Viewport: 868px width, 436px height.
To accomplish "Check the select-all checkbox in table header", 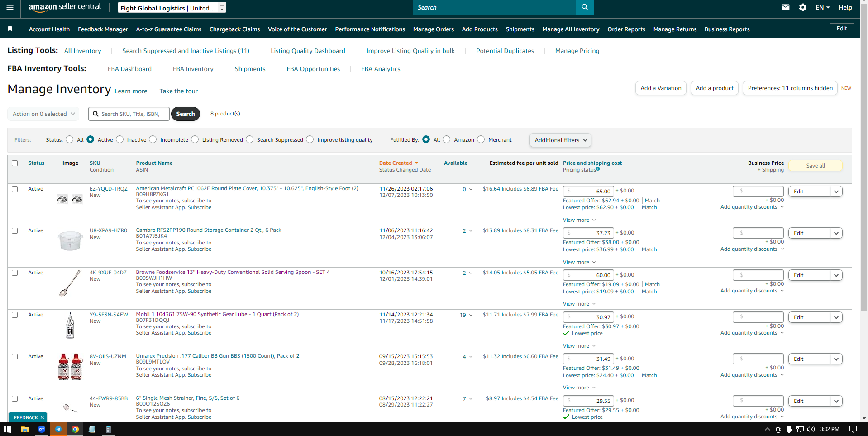I will point(15,163).
